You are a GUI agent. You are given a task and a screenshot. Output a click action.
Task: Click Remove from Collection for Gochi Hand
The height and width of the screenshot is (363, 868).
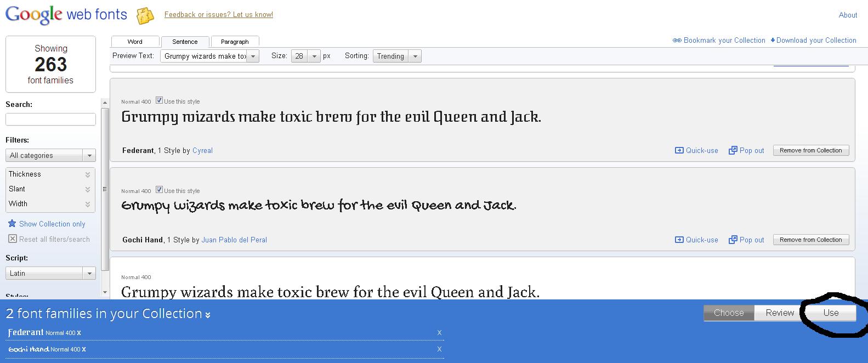coord(811,240)
